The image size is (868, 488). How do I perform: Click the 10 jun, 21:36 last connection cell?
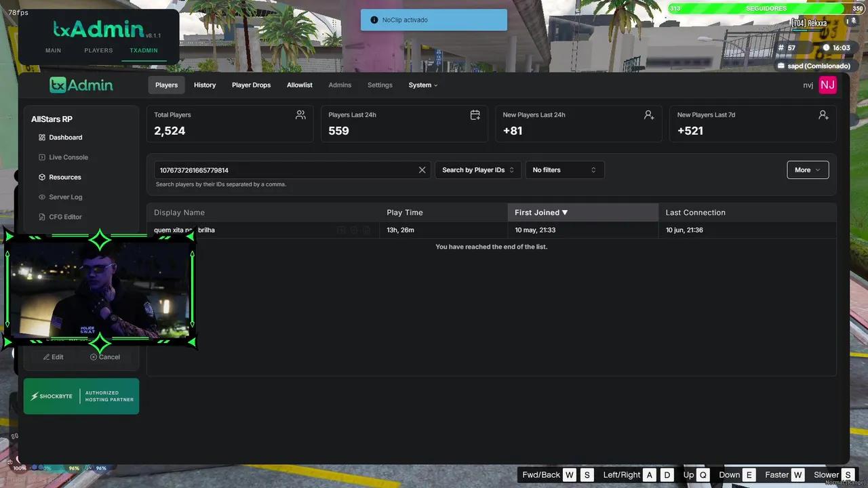coord(684,230)
